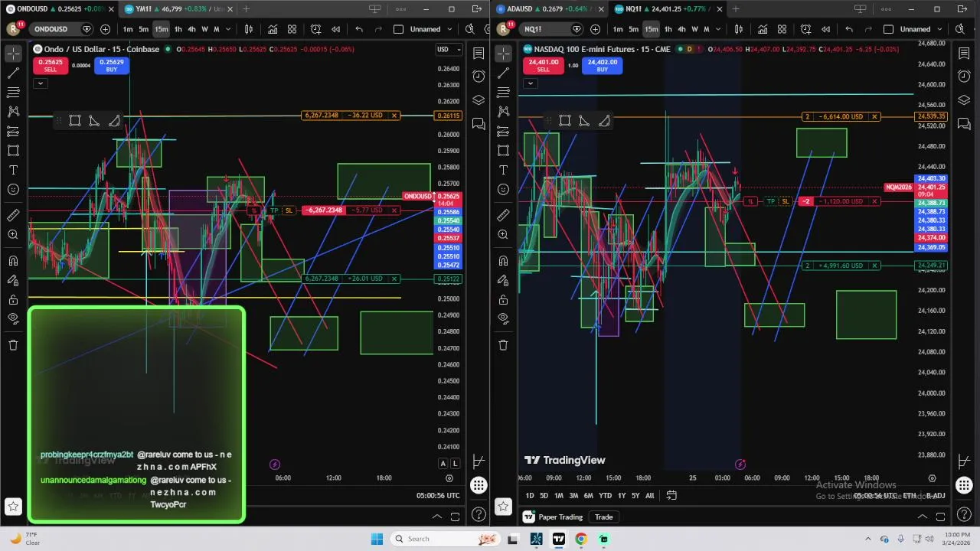Collapse the legend chevron below SELL in the Ondo chart
Screen dimensions: 980x551
coord(40,83)
